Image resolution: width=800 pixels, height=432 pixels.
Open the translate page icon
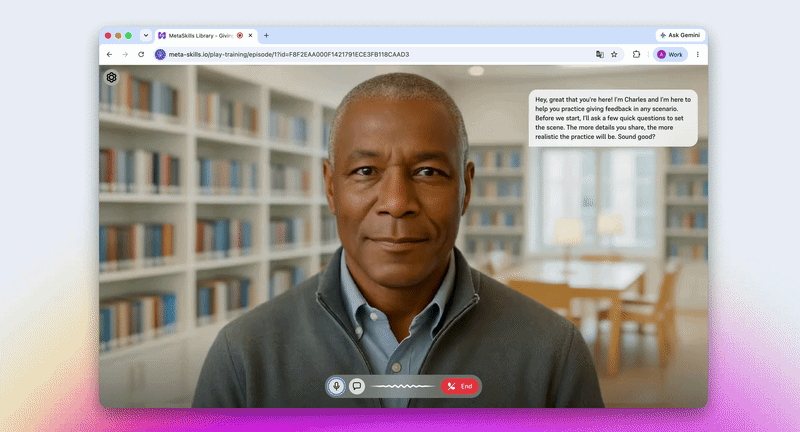point(599,55)
